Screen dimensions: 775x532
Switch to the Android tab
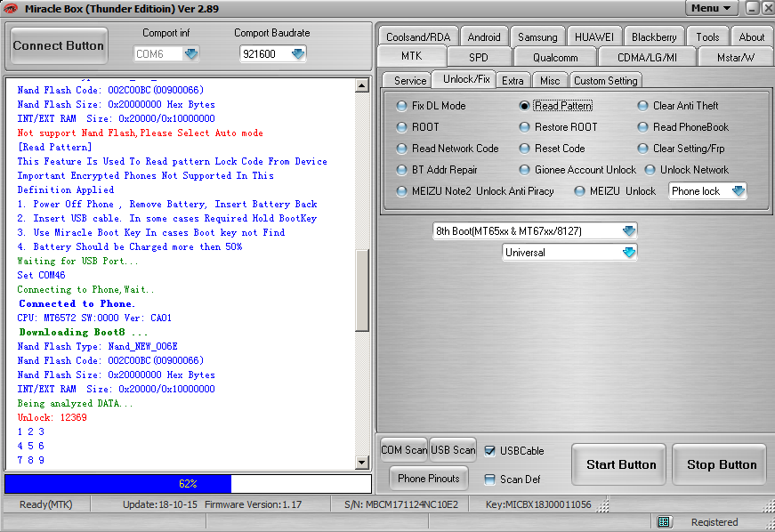484,37
